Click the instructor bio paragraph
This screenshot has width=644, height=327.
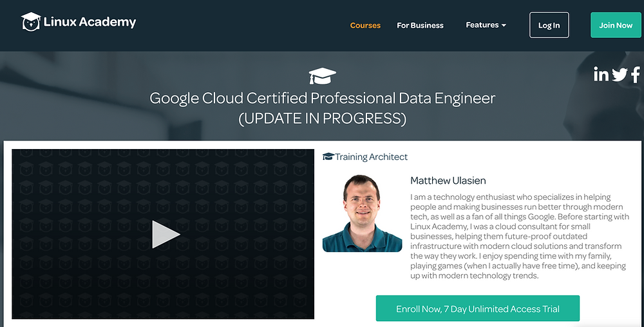tap(519, 236)
